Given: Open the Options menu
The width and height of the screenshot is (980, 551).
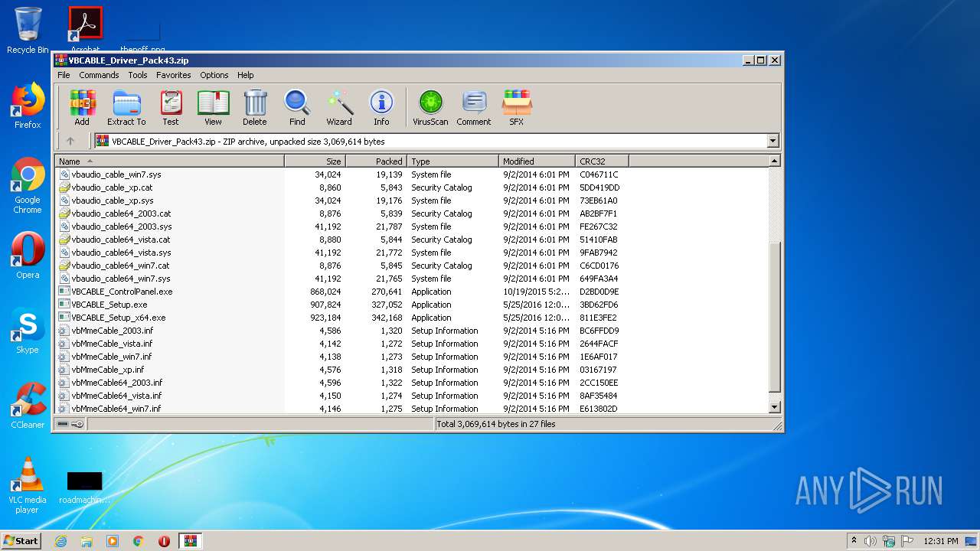Looking at the screenshot, I should click(x=214, y=75).
